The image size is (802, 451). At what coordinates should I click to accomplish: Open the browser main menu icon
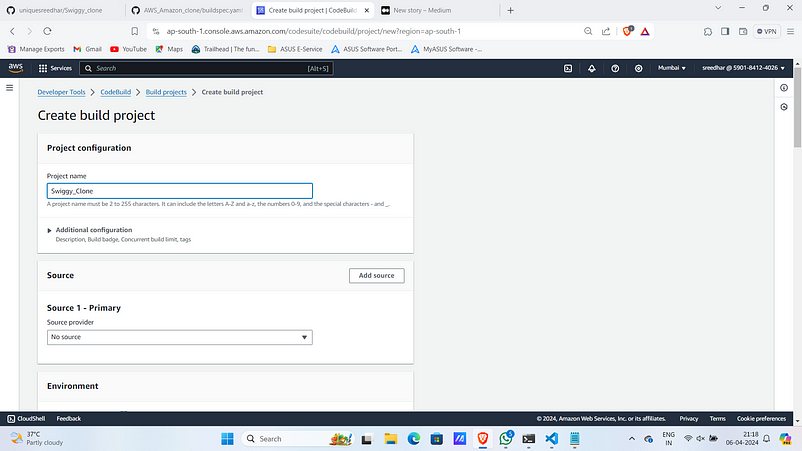pos(790,31)
